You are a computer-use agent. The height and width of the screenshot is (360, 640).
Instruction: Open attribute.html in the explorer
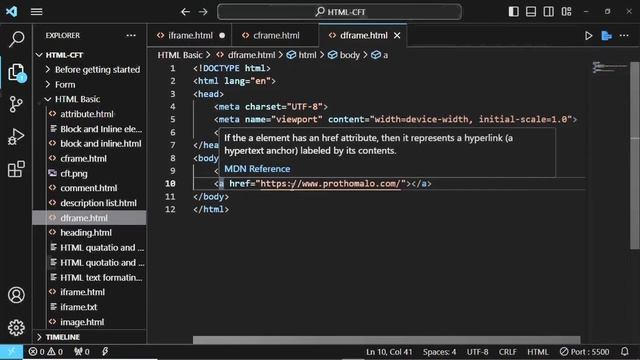tap(87, 114)
